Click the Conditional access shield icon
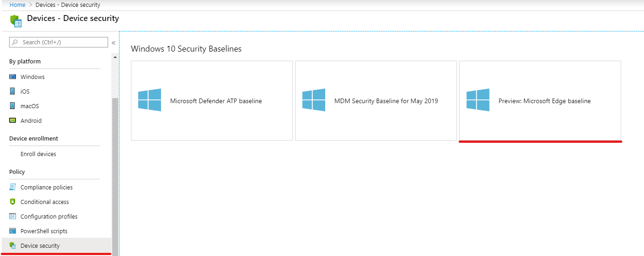The image size is (644, 256). pyautogui.click(x=13, y=202)
